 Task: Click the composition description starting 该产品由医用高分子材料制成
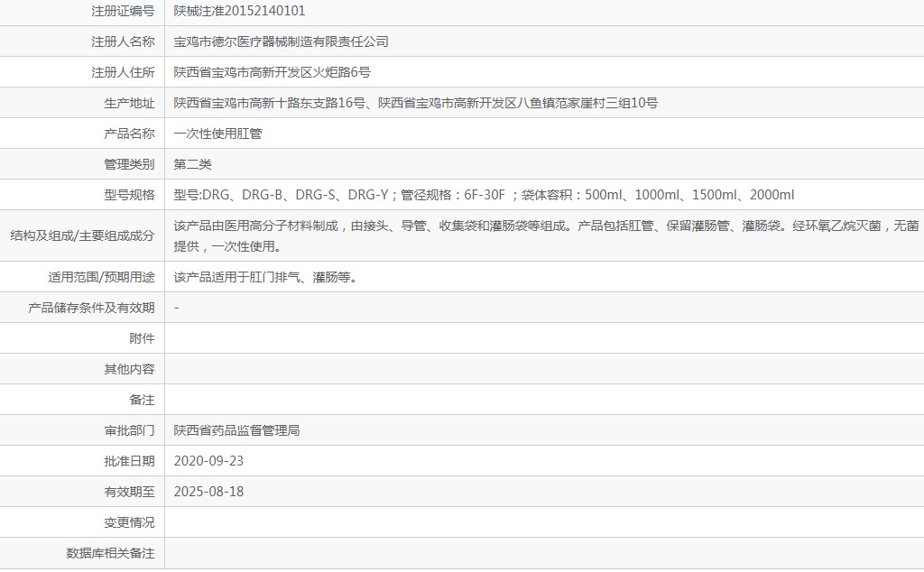[546, 235]
